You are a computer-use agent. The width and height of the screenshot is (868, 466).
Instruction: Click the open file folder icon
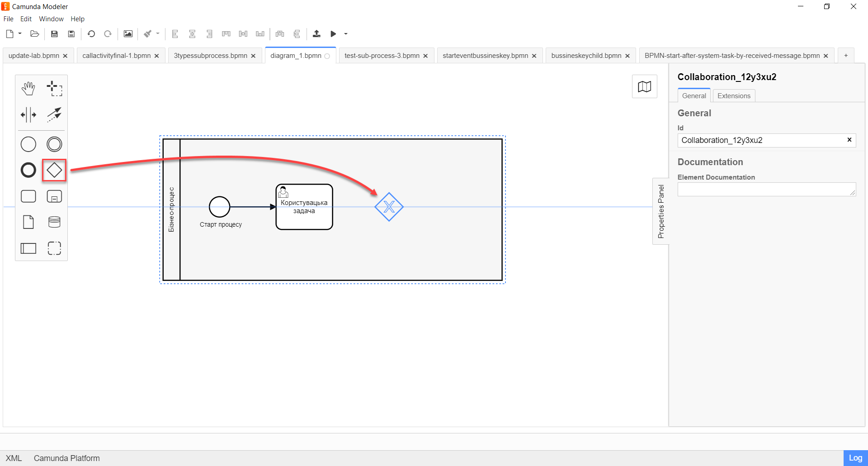pyautogui.click(x=35, y=34)
